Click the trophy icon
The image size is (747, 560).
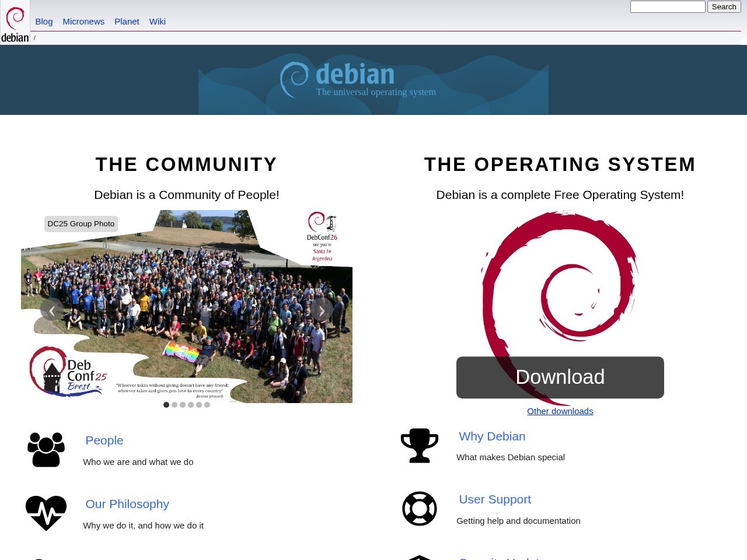coord(420,446)
